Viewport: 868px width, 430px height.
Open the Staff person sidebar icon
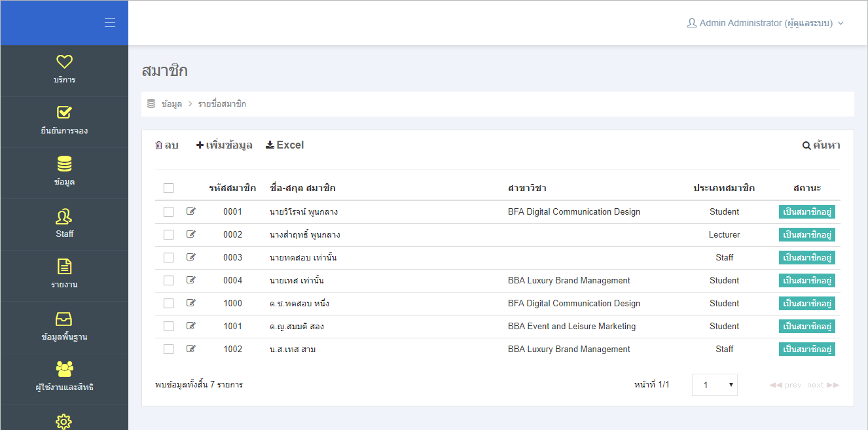64,216
